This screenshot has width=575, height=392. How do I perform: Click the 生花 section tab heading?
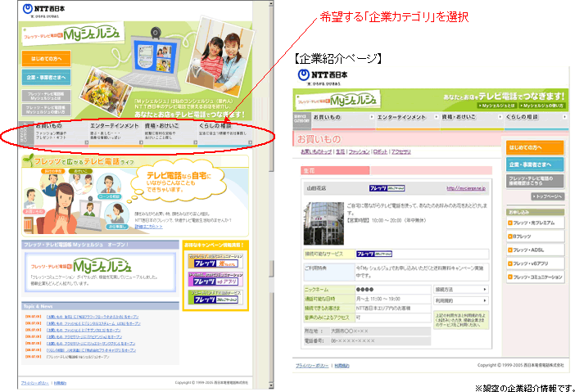click(335, 171)
